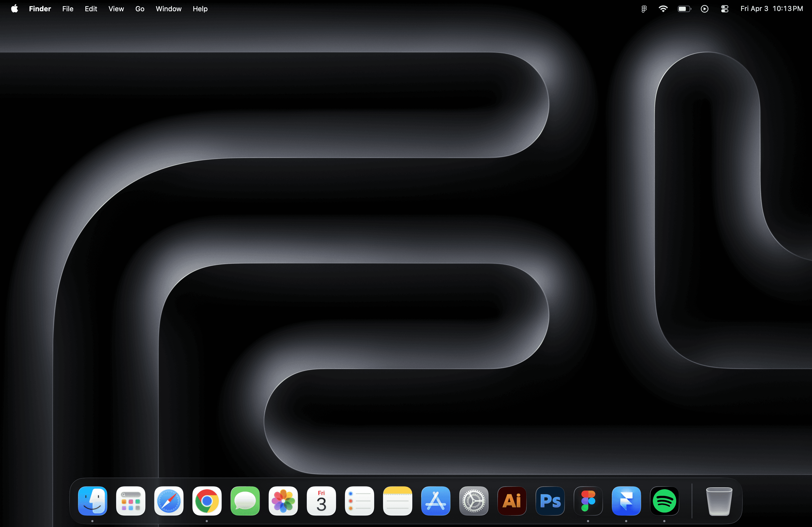Launch Launchpad from the dock

pos(131,501)
